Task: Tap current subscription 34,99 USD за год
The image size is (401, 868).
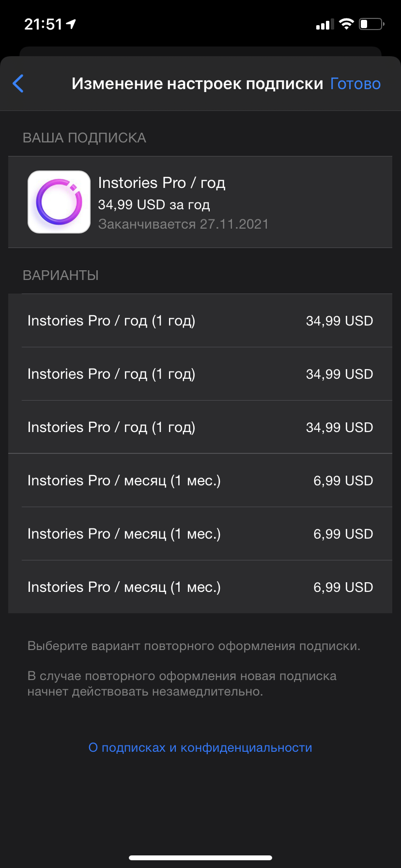Action: 154,205
